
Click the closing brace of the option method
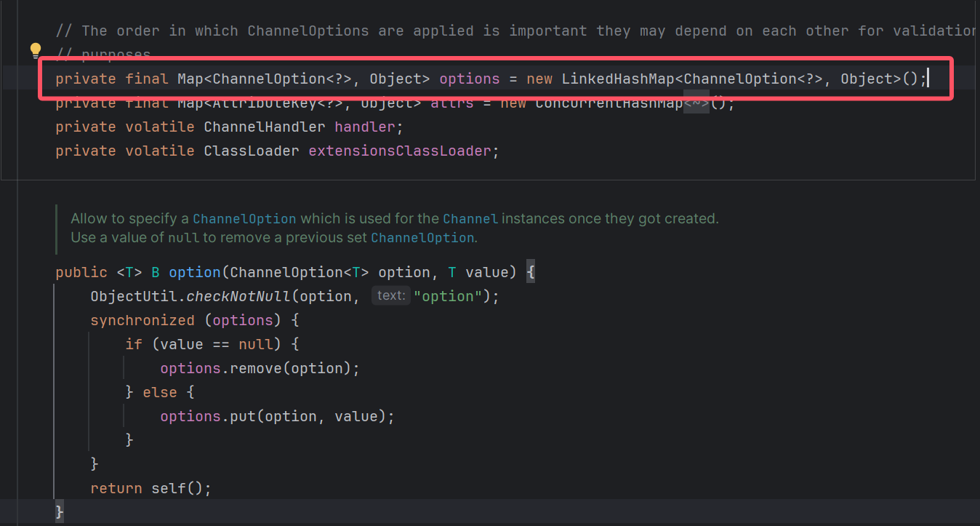[60, 511]
